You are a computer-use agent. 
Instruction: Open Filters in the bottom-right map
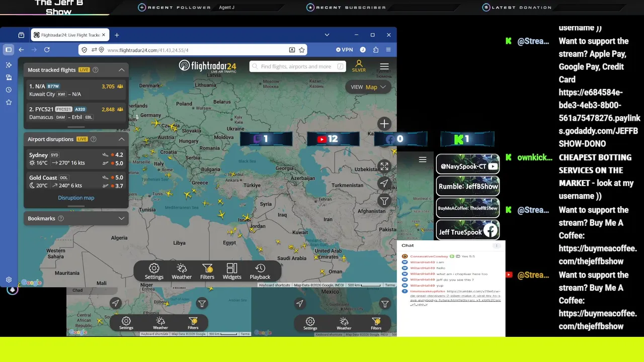(376, 323)
